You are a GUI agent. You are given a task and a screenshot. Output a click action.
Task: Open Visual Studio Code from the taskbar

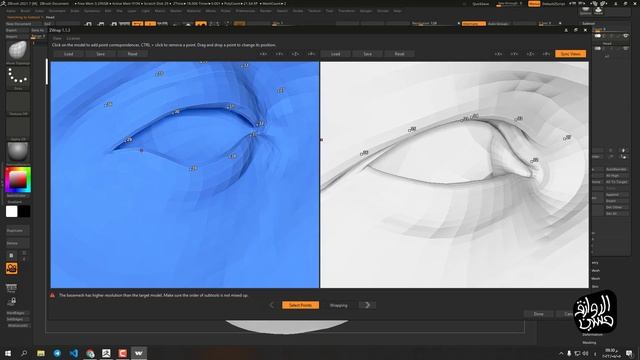[73, 353]
